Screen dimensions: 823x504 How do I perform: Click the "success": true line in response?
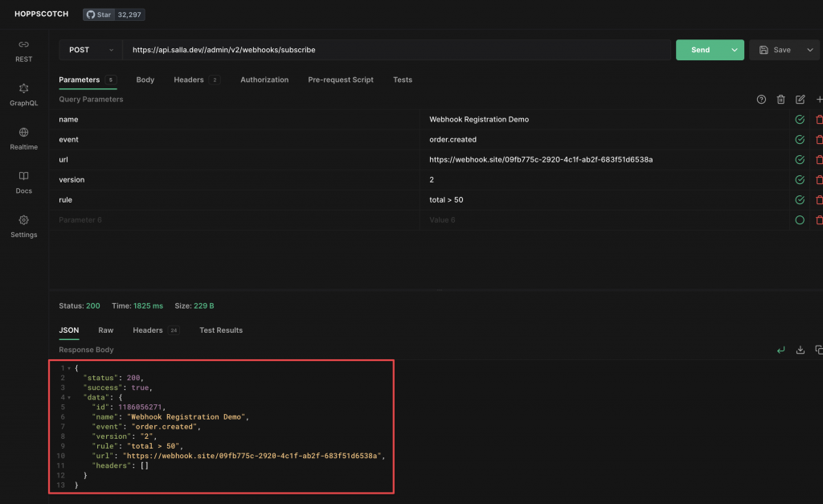tap(118, 387)
